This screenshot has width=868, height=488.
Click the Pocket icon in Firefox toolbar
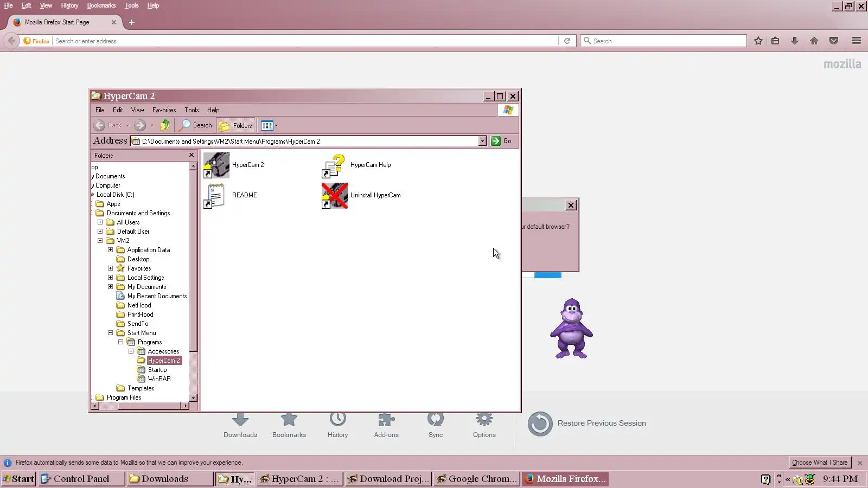click(x=834, y=41)
